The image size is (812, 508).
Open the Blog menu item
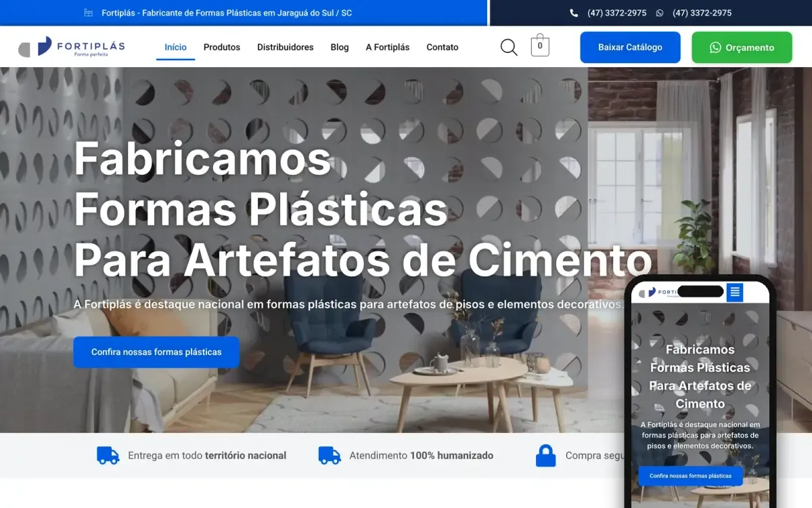coord(340,47)
